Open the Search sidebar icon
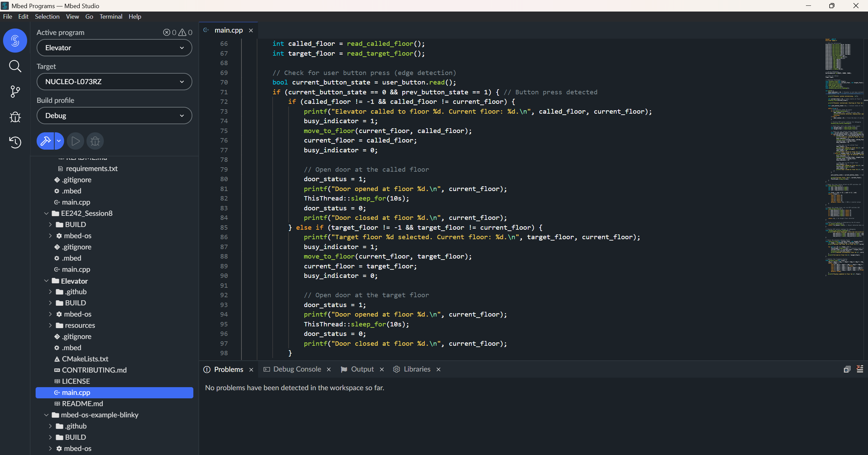Viewport: 868px width, 455px height. click(15, 66)
